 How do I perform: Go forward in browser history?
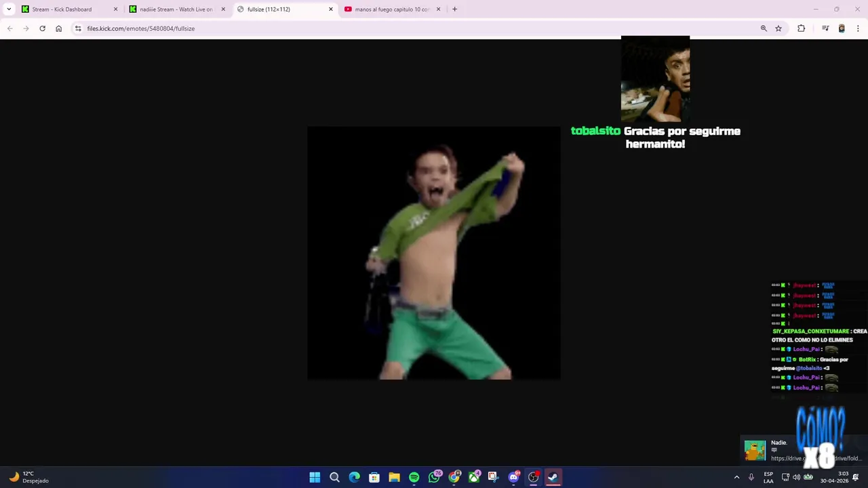(x=26, y=28)
